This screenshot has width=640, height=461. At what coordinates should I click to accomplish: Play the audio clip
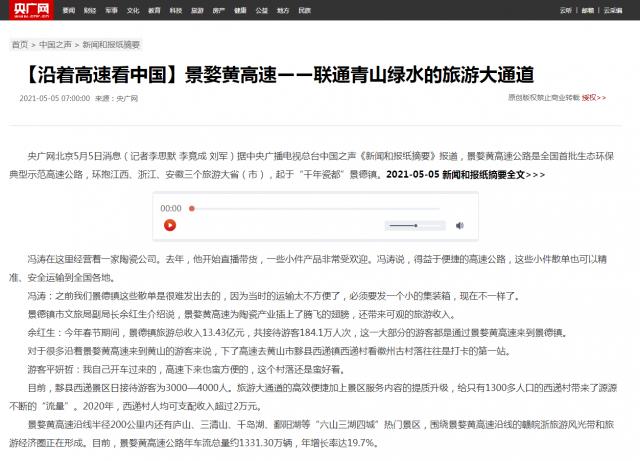click(170, 226)
